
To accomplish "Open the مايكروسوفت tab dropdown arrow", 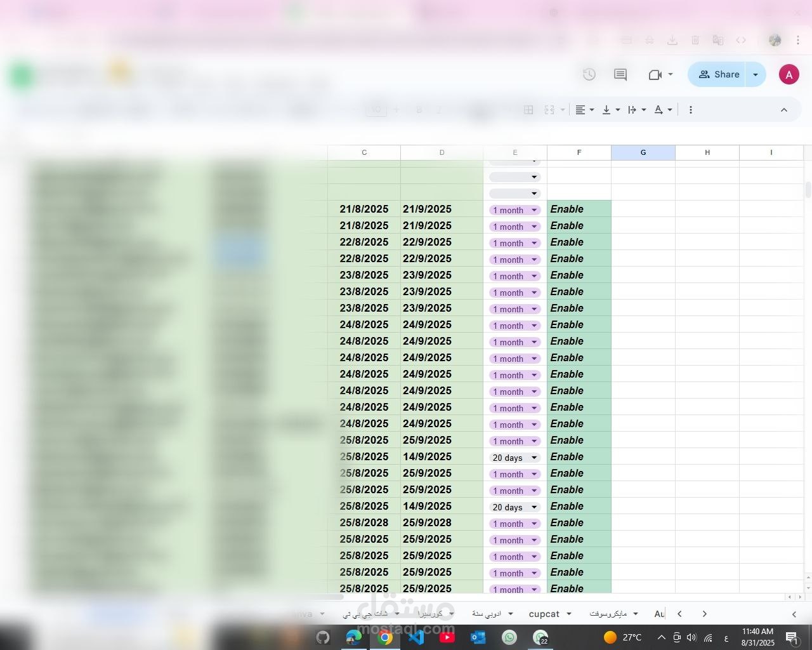I will point(636,614).
